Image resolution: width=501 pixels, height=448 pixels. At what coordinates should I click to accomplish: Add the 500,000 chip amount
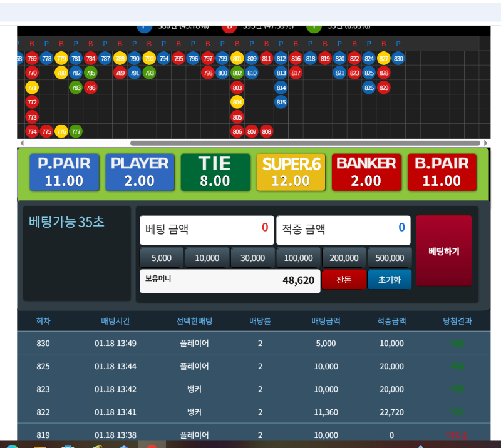pyautogui.click(x=390, y=258)
